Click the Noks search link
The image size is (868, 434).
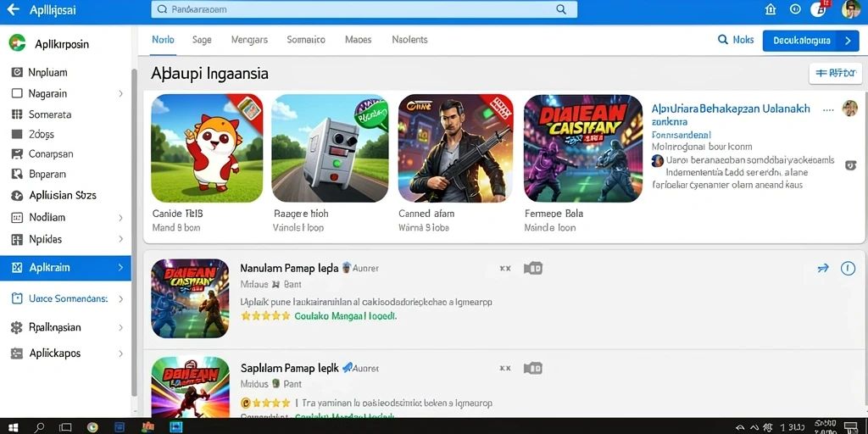[x=736, y=40]
